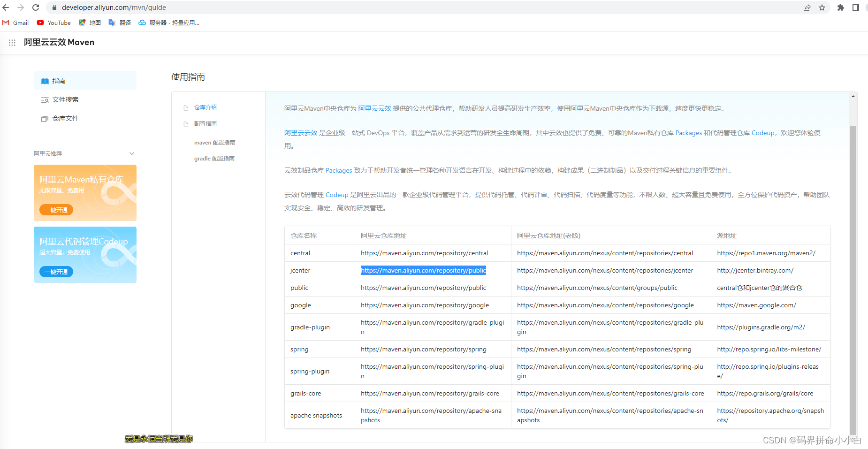Click the Packages link after 云效制品仓库

coord(339,170)
